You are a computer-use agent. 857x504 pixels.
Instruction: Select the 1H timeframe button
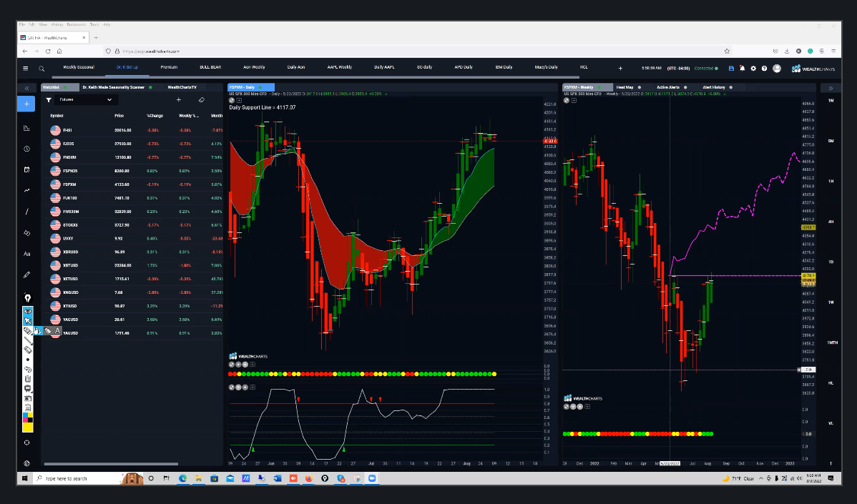[831, 182]
